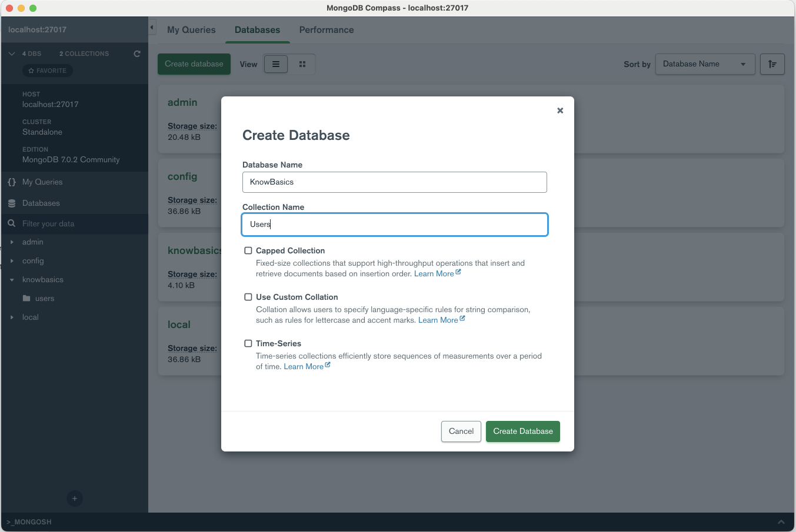Image resolution: width=796 pixels, height=532 pixels.
Task: Click the Cancel button
Action: 461,431
